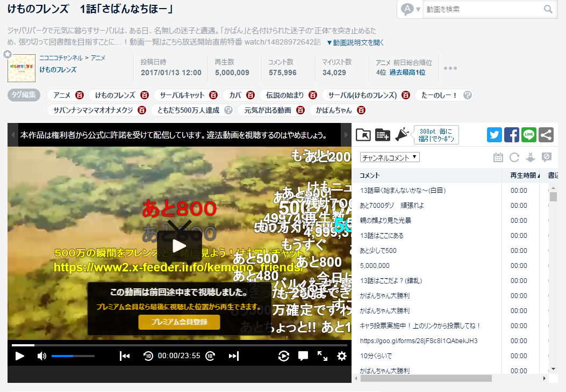This screenshot has width=566, height=392.
Task: Mute the player volume speaker
Action: tap(41, 357)
